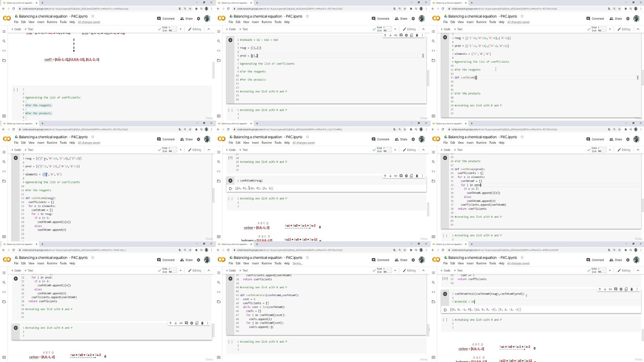
Task: Open Edit menu in the 'reag = [{},{}]' window
Action: (238, 22)
